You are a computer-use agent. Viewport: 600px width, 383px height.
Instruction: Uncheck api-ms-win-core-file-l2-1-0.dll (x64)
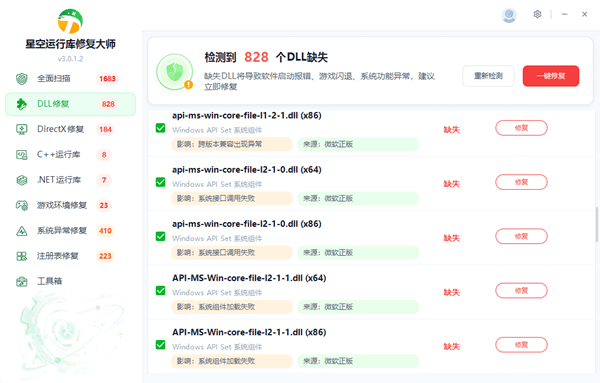click(x=160, y=182)
